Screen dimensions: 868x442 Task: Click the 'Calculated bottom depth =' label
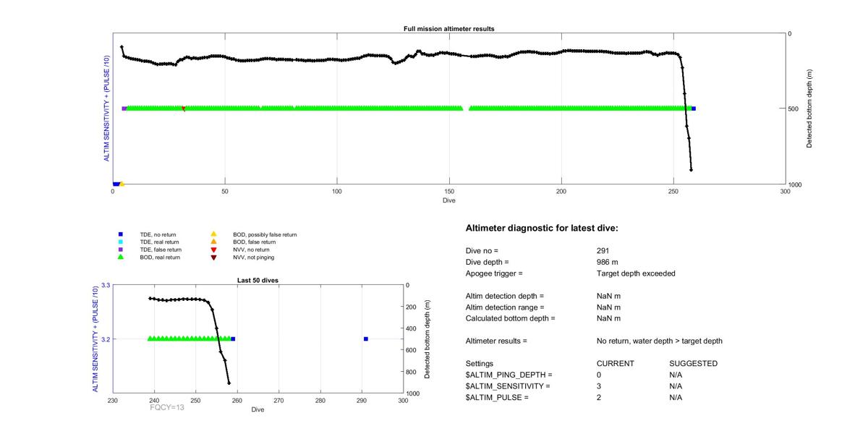(510, 318)
